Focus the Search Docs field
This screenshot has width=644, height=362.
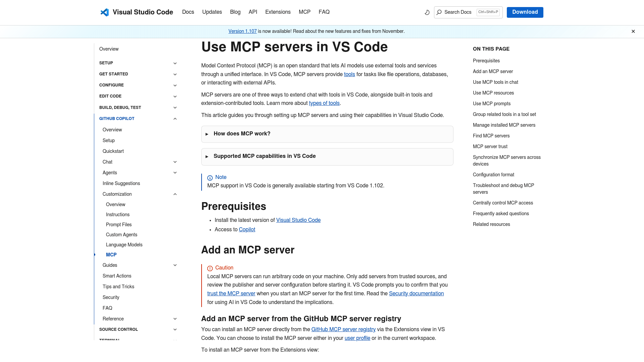pos(468,12)
